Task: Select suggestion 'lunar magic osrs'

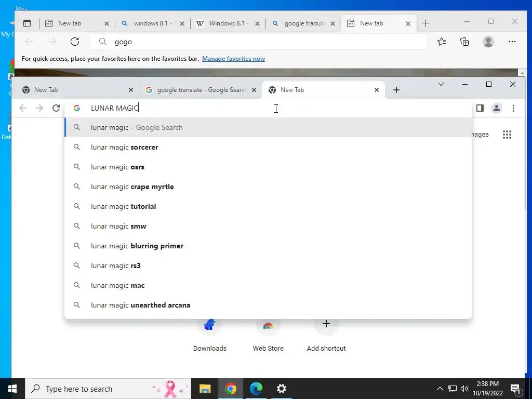Action: click(268, 167)
